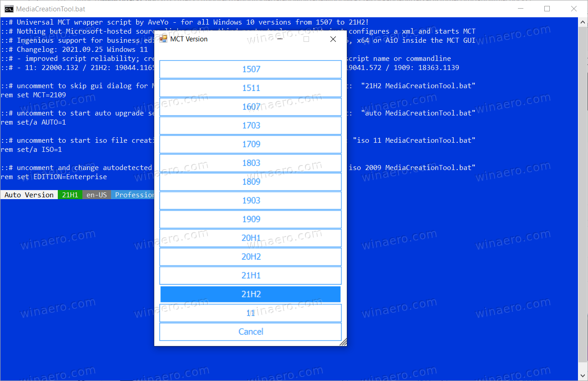Image resolution: width=588 pixels, height=381 pixels.
Task: Pick the 20H1 version option
Action: tap(250, 238)
